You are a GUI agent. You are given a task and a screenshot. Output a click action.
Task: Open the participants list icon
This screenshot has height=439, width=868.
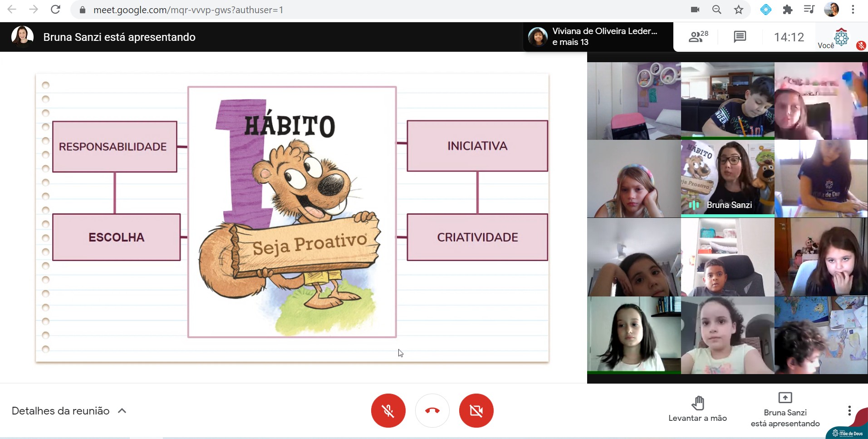697,37
